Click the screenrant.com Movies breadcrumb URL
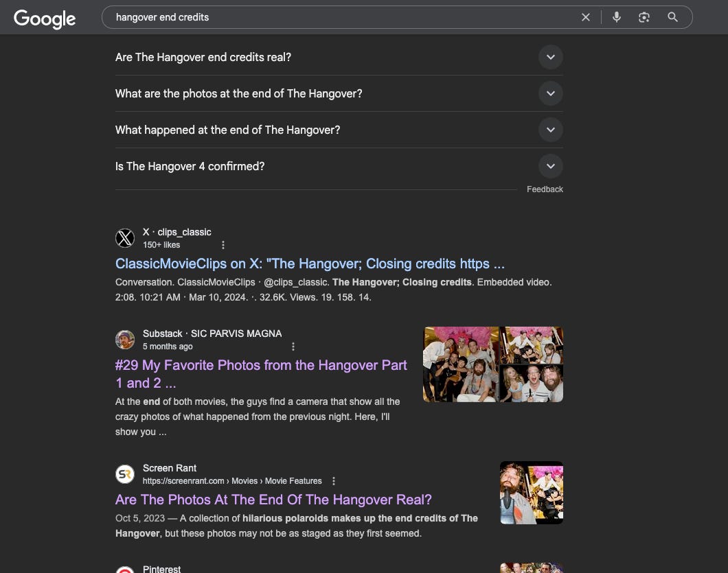This screenshot has width=728, height=573. pos(232,480)
